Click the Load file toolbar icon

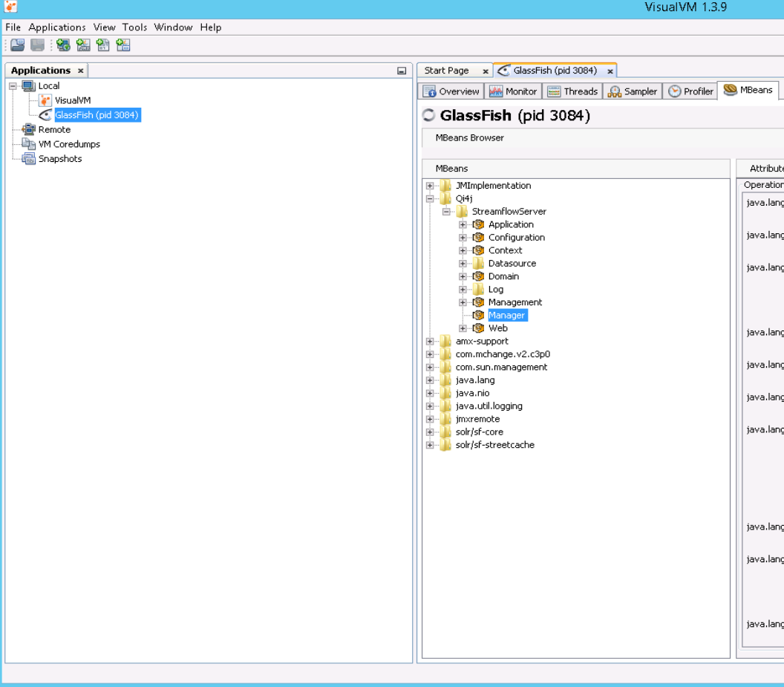[x=18, y=45]
